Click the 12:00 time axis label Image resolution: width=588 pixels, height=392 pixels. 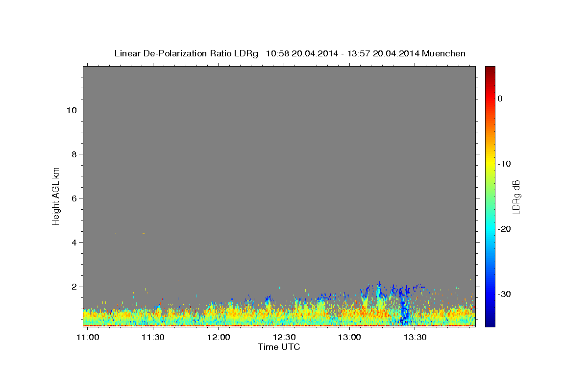click(x=219, y=338)
